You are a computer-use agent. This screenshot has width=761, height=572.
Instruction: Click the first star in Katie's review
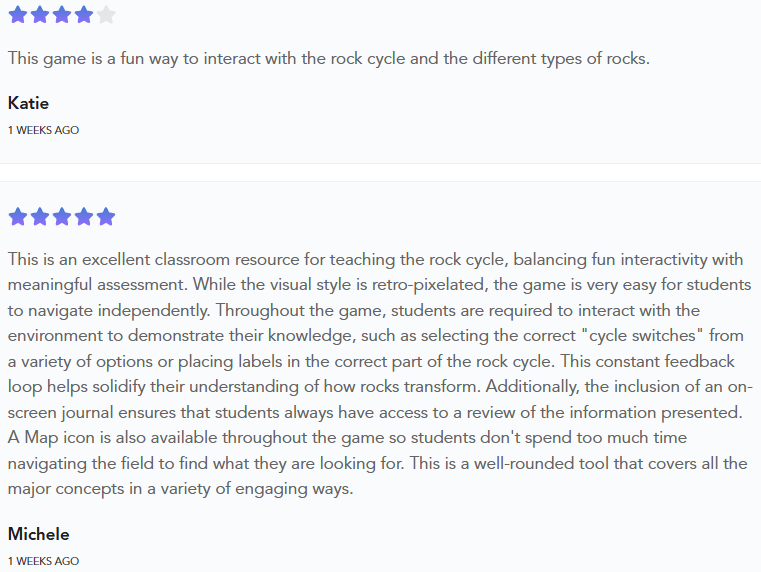click(18, 15)
